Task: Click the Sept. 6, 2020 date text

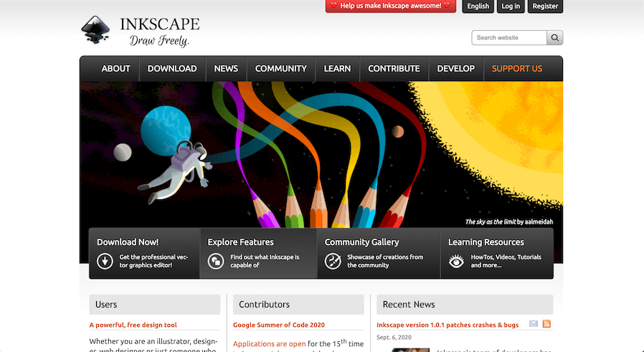Action: [394, 337]
